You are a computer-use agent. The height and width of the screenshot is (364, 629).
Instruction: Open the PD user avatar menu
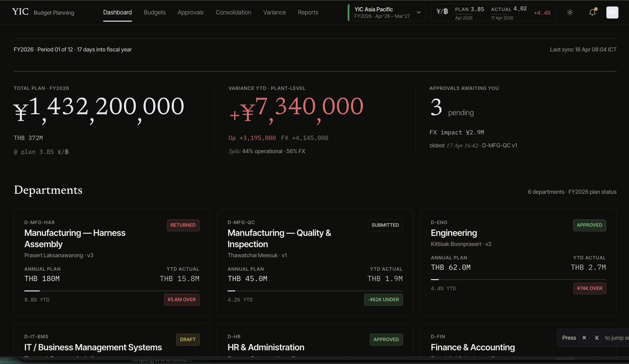point(612,13)
